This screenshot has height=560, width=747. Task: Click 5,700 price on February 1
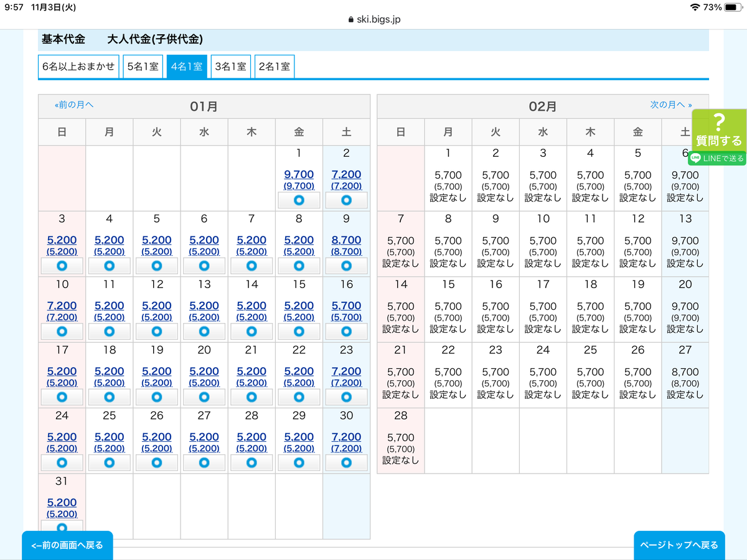tap(448, 175)
